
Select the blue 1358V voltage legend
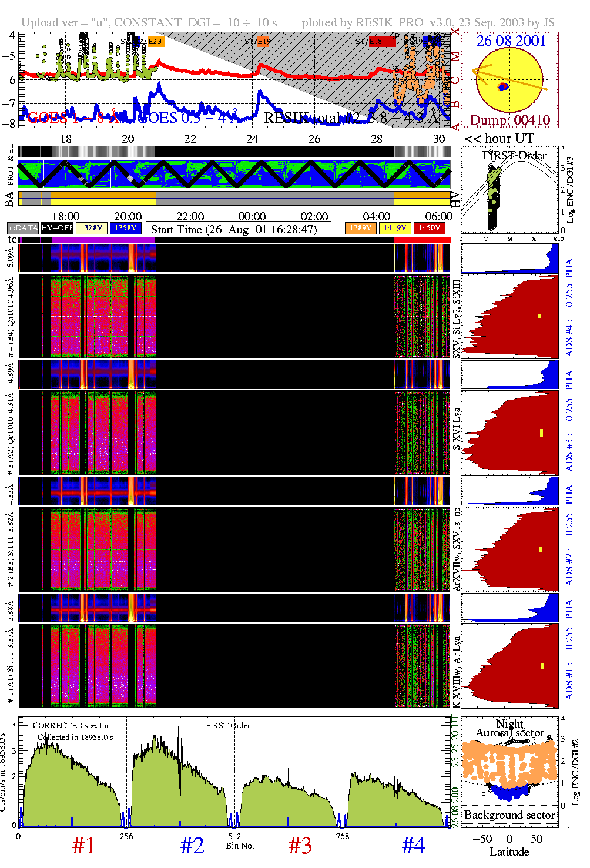tap(126, 228)
